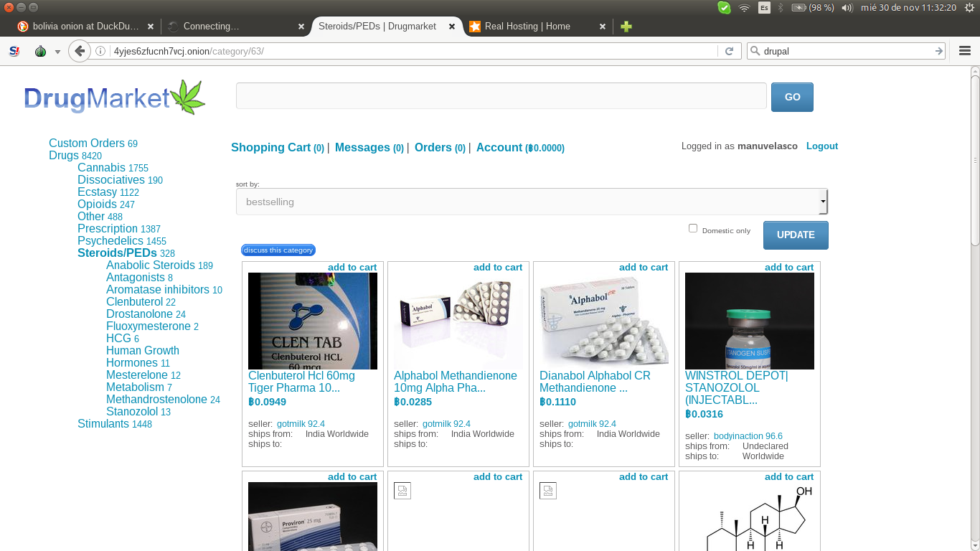The height and width of the screenshot is (551, 980).
Task: Open the Messages link
Action: (x=369, y=147)
